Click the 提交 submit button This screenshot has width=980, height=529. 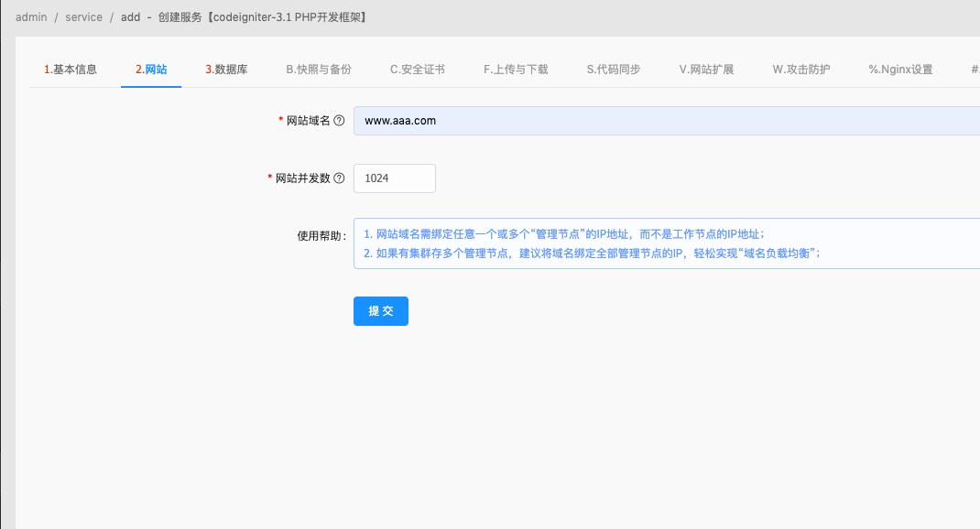[381, 311]
